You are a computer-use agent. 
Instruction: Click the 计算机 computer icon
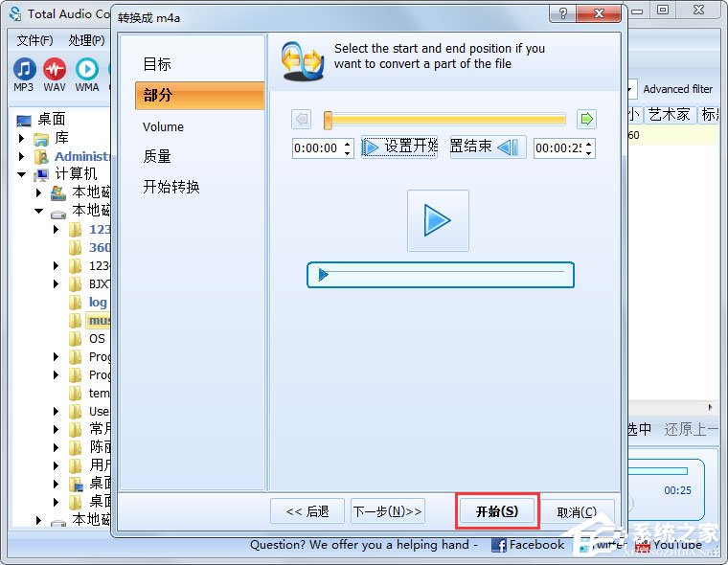[x=41, y=174]
